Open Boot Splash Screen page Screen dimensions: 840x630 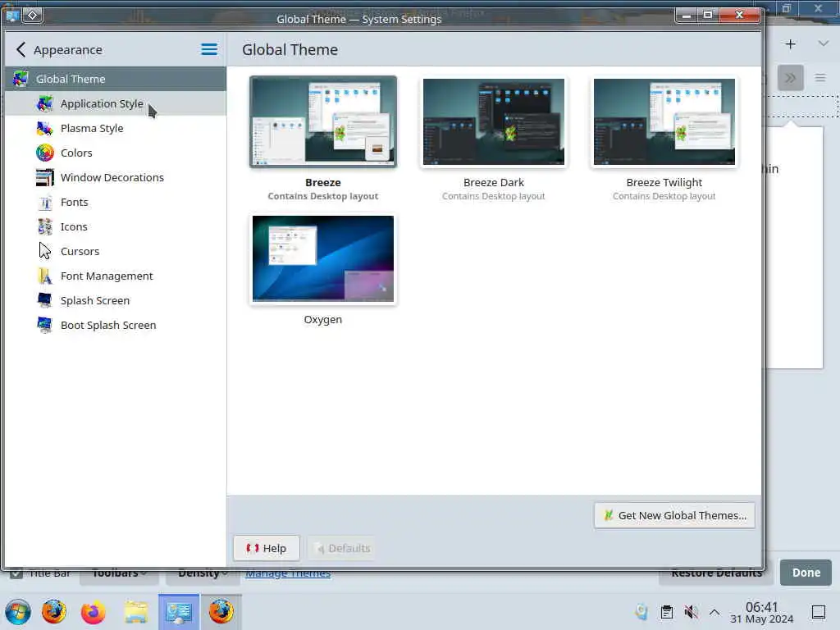tap(115, 325)
